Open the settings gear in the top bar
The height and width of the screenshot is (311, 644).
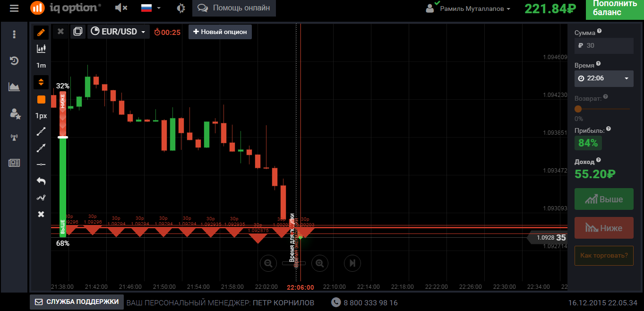tap(181, 8)
